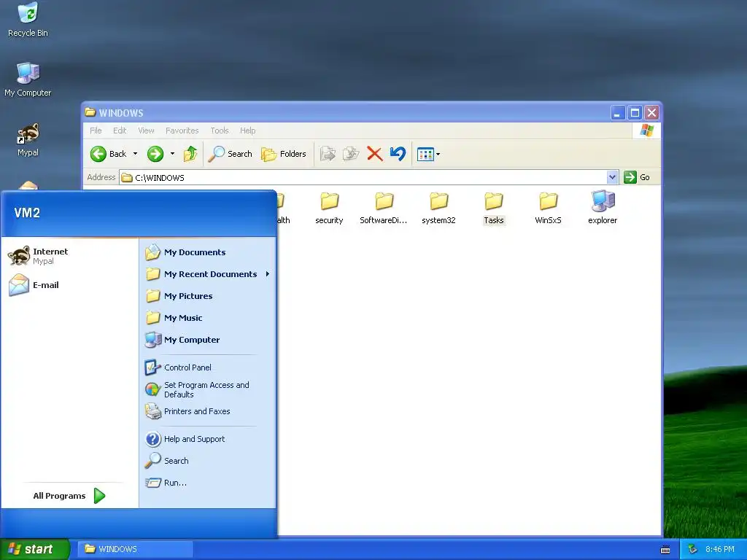Open the Help menu
This screenshot has width=747, height=560.
tap(248, 131)
